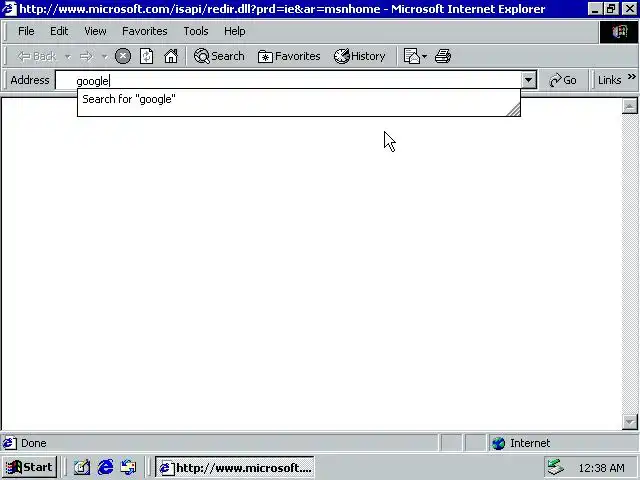The height and width of the screenshot is (480, 640).
Task: Click the Forward navigation arrow
Action: pyautogui.click(x=86, y=56)
